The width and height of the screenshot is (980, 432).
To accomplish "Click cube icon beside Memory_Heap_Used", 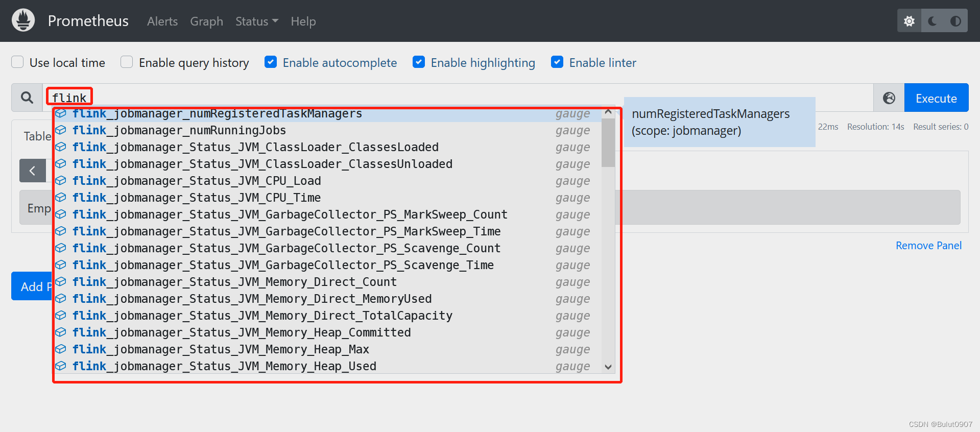I will [61, 366].
